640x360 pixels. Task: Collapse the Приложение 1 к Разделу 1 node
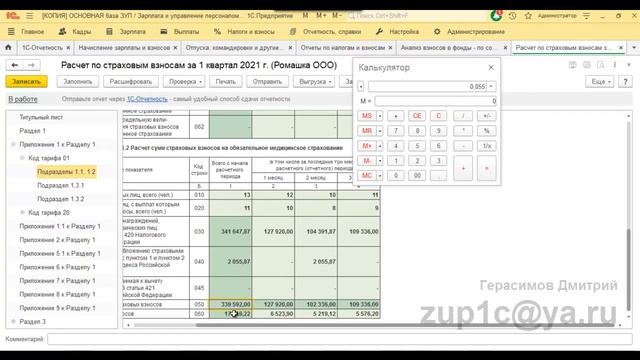[x=13, y=144]
